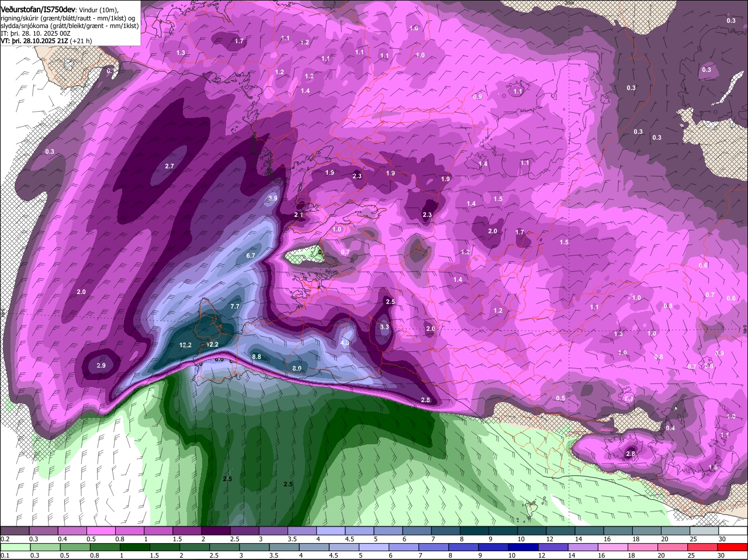
Task: Pick bottom legend swatch between 0.1 and 0.3
Action: (16, 547)
